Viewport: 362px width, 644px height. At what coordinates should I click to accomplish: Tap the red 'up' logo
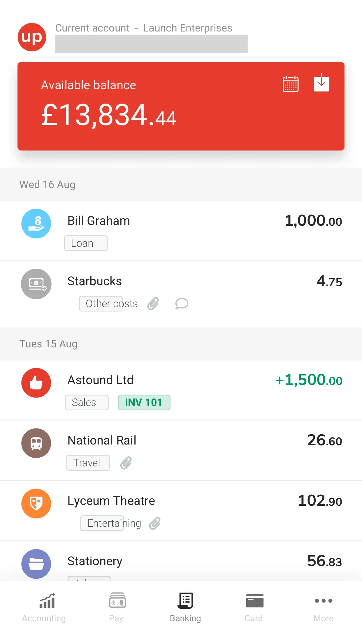pos(32,37)
